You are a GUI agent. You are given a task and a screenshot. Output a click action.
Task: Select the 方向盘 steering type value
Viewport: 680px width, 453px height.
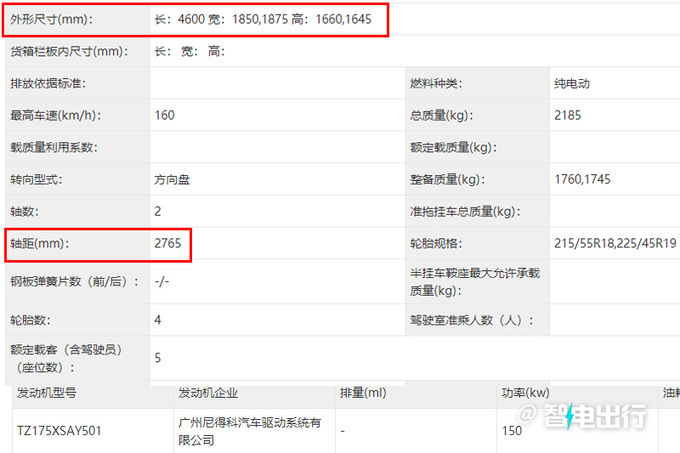coord(174,179)
